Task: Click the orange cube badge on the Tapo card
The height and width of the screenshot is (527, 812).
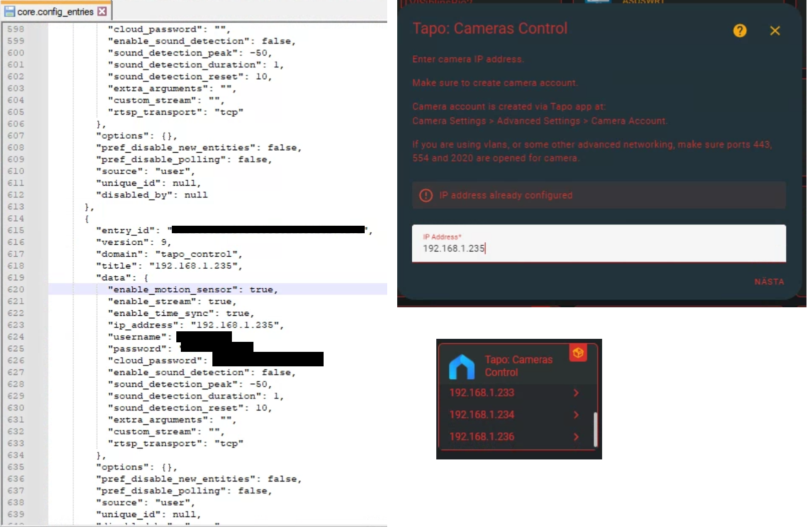Action: click(578, 353)
